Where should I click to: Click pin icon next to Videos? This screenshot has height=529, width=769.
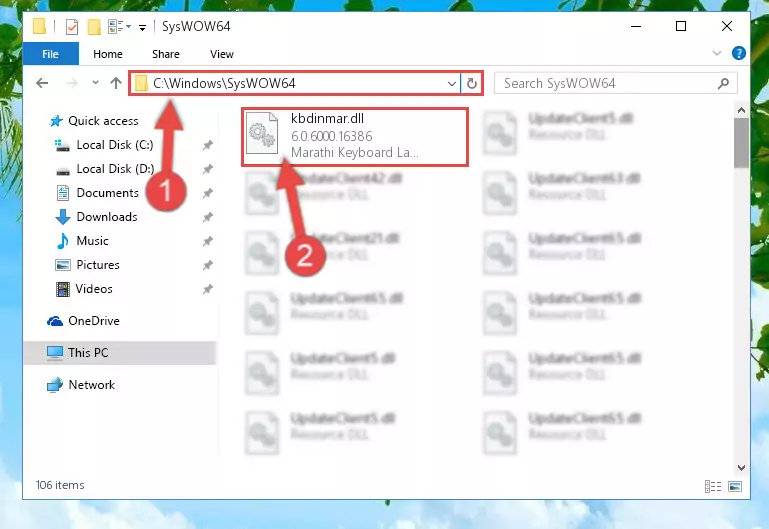coord(208,289)
